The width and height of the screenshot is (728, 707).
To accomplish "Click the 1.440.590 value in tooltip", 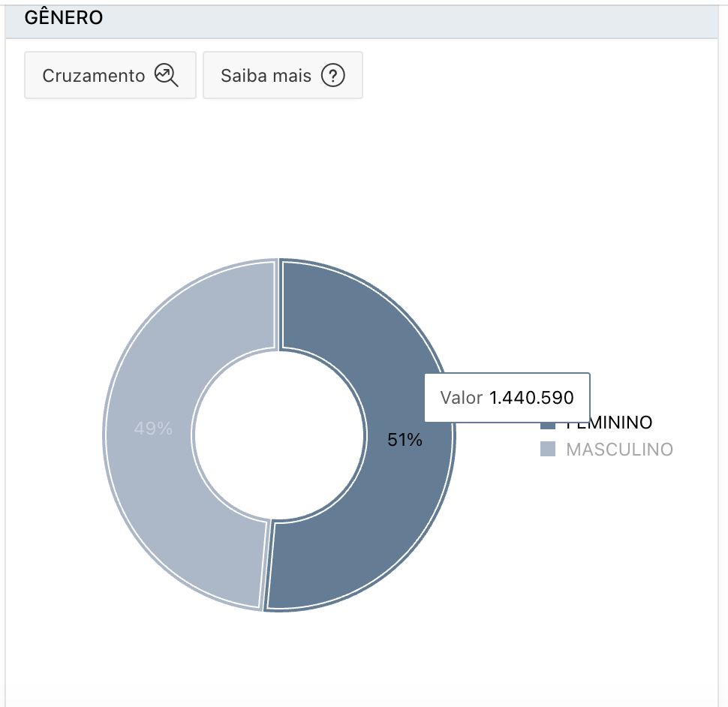I will (x=531, y=398).
